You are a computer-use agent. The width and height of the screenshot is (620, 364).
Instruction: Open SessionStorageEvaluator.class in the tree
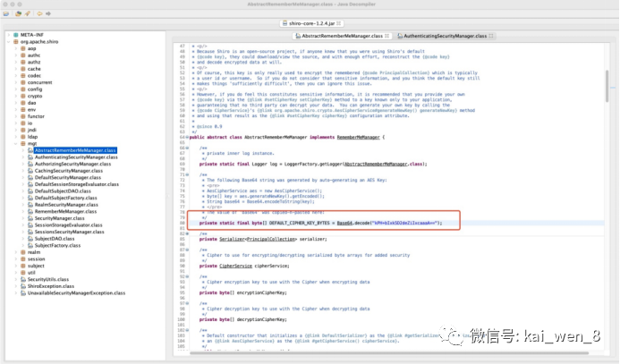(x=68, y=224)
